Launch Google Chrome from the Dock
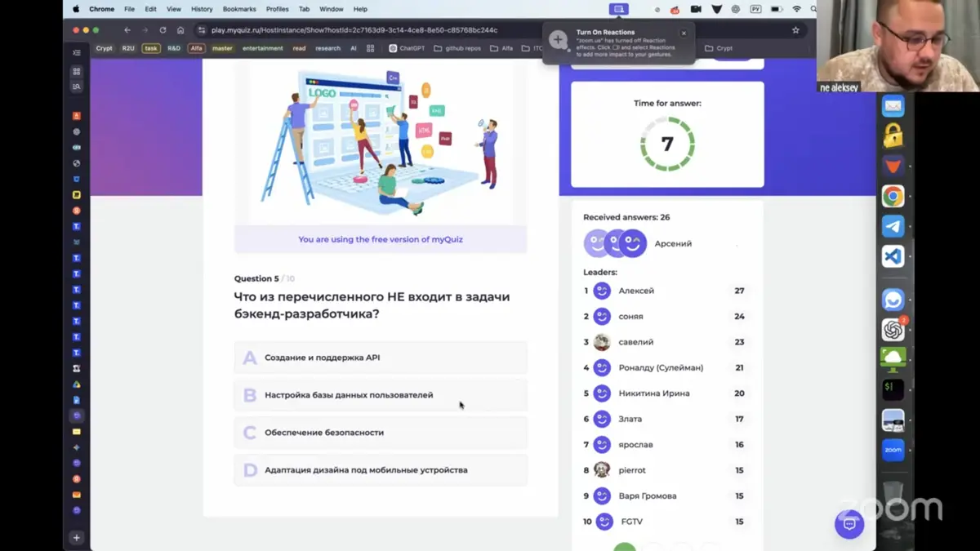Screen dimensions: 980x551 893,196
